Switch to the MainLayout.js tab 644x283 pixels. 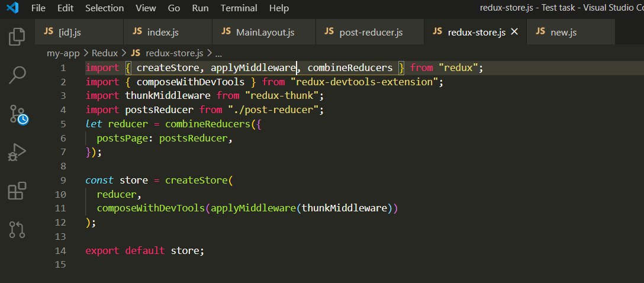[x=263, y=31]
